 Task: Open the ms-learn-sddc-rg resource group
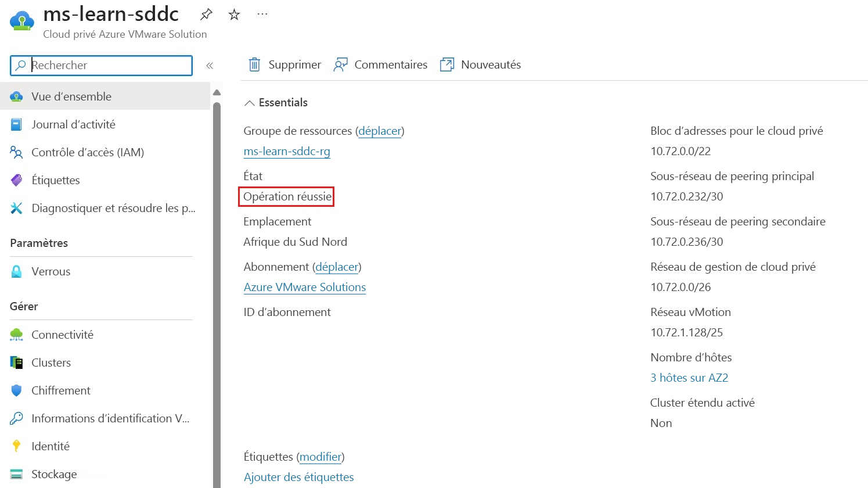[x=287, y=151]
